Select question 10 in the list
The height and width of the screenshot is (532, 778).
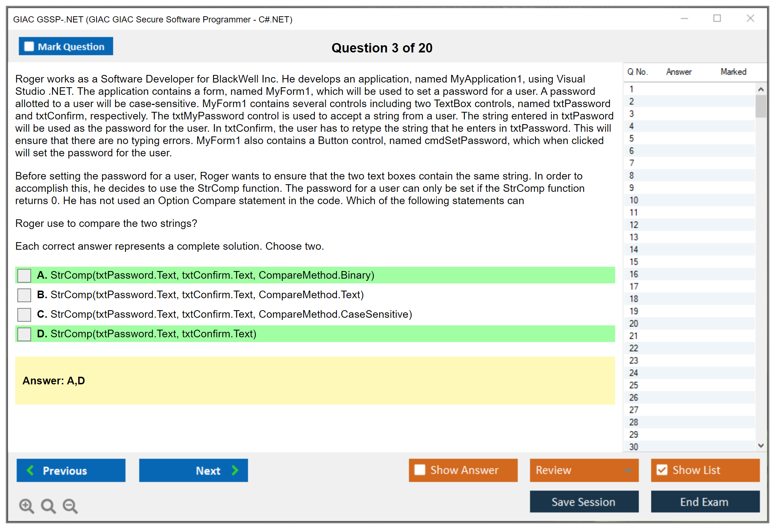(x=634, y=200)
